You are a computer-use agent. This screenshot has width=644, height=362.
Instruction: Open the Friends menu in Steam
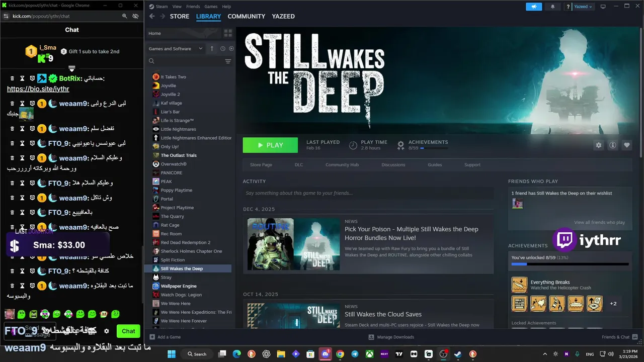[193, 7]
